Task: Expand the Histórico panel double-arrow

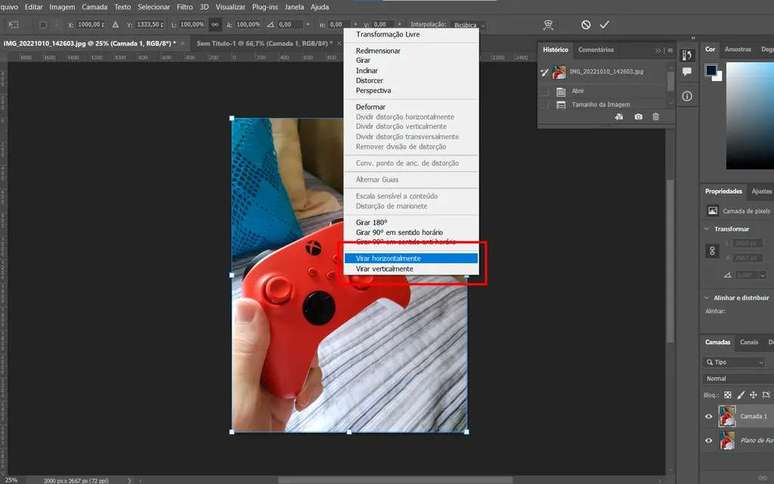Action: pyautogui.click(x=658, y=50)
